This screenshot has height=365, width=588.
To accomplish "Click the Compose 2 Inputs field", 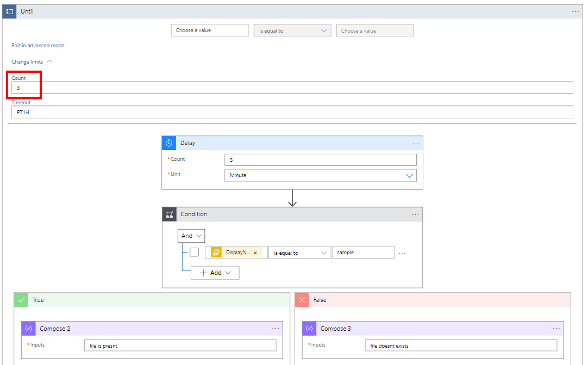I will pos(180,345).
